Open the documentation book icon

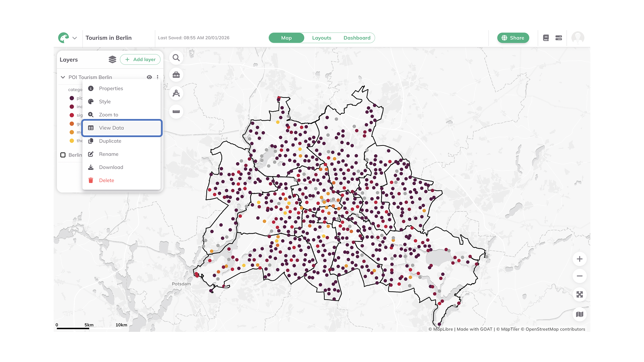[x=546, y=38]
